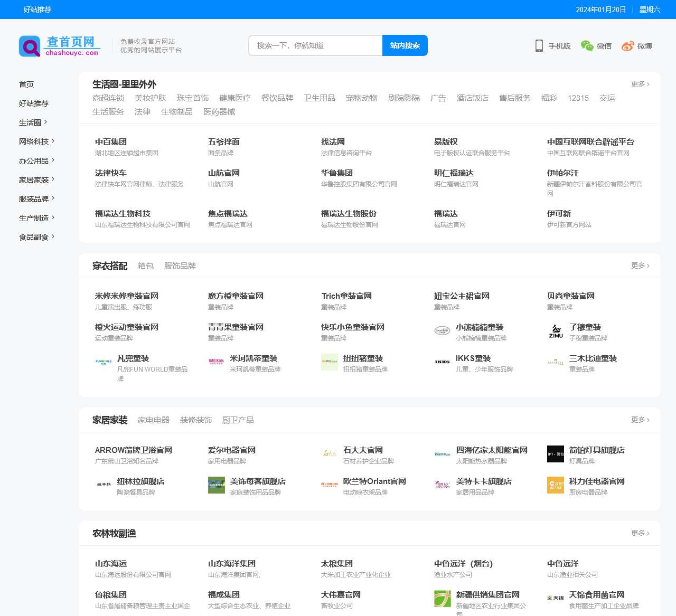Image resolution: width=676 pixels, height=616 pixels.
Task: Open 更多 in the 生活圈-里里外外 section
Action: [640, 84]
